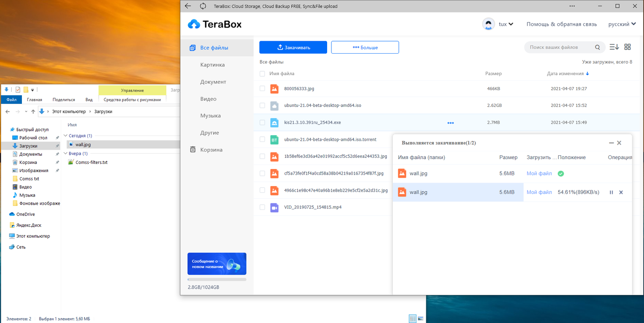Image resolution: width=644 pixels, height=323 pixels.
Task: Open Explorer quick access toolbar customize dropdown
Action: click(32, 90)
